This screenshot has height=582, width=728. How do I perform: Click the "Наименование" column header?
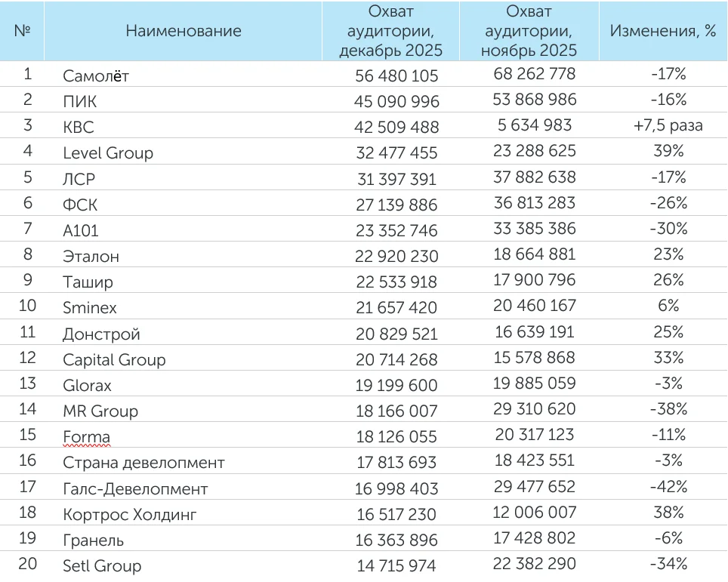[184, 31]
